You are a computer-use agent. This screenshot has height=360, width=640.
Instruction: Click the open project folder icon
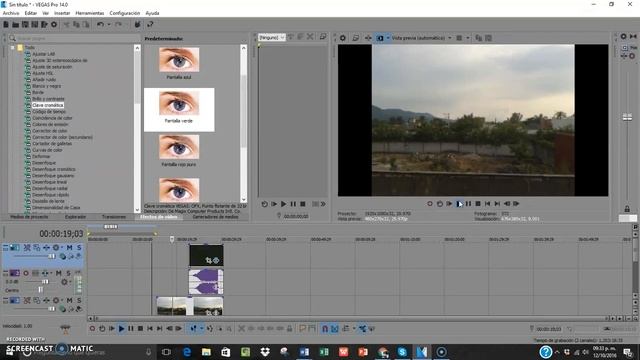(16, 24)
